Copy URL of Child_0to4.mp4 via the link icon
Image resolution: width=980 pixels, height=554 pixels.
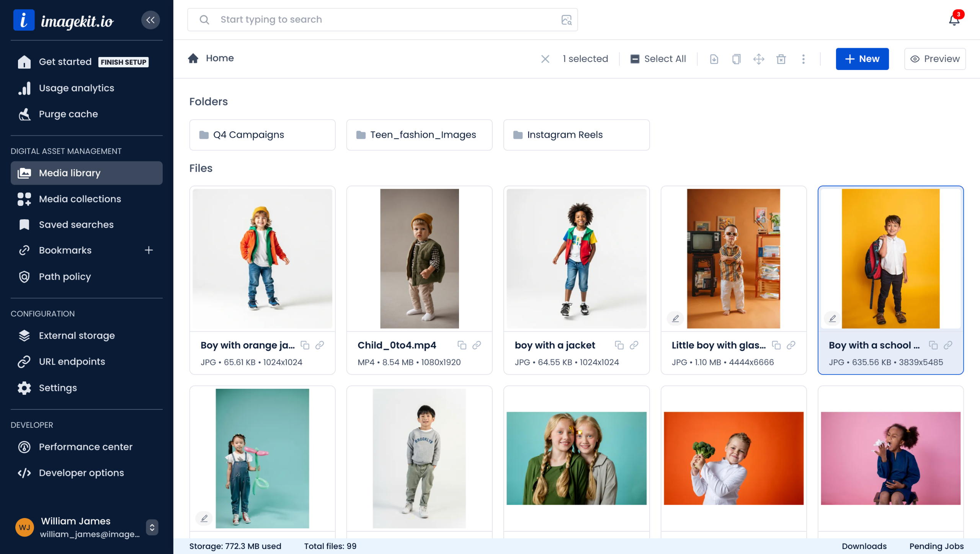477,345
